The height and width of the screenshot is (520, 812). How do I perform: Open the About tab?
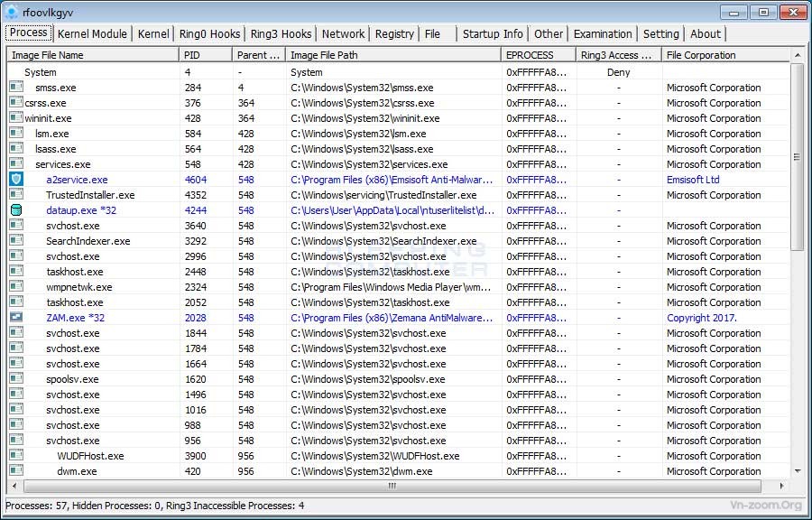pos(706,33)
